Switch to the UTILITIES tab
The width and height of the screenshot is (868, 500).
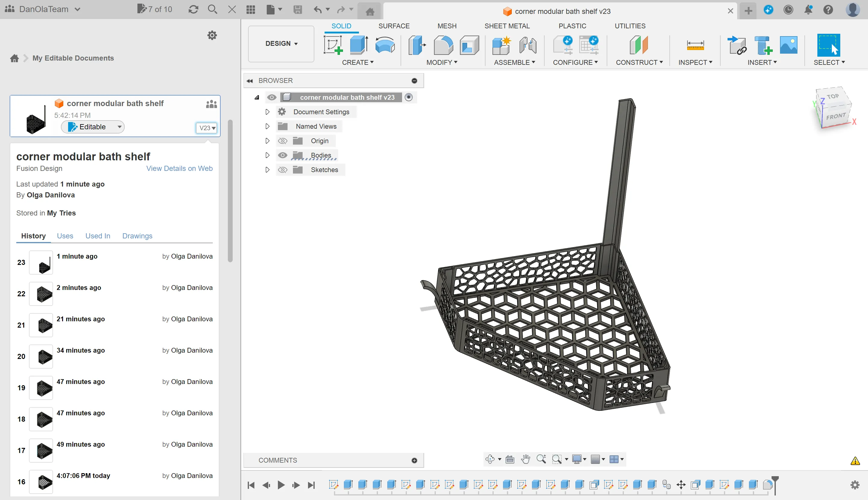coord(630,26)
